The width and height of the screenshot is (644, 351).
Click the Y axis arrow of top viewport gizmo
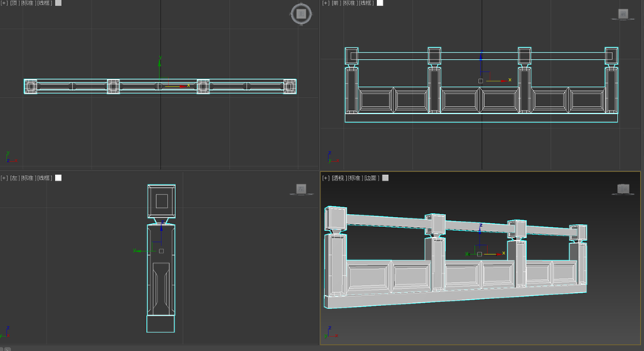point(160,62)
